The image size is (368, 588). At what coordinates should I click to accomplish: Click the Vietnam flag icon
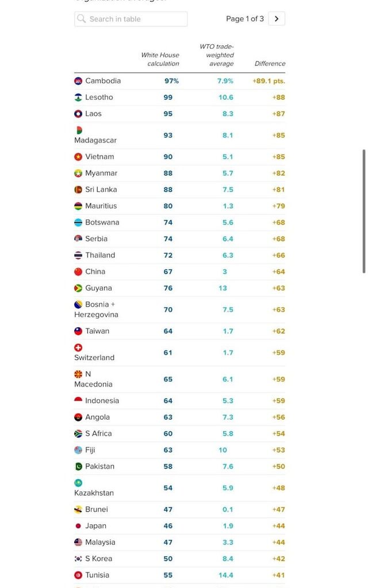pyautogui.click(x=78, y=157)
